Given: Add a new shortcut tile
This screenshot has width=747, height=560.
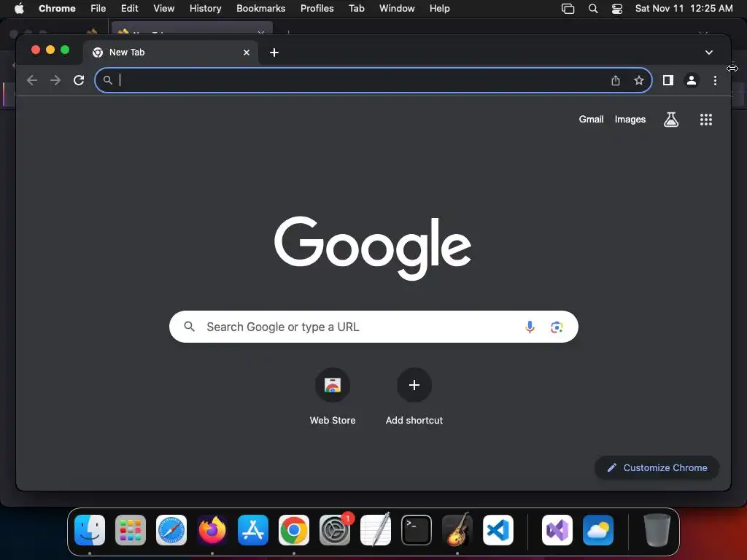Looking at the screenshot, I should point(414,397).
